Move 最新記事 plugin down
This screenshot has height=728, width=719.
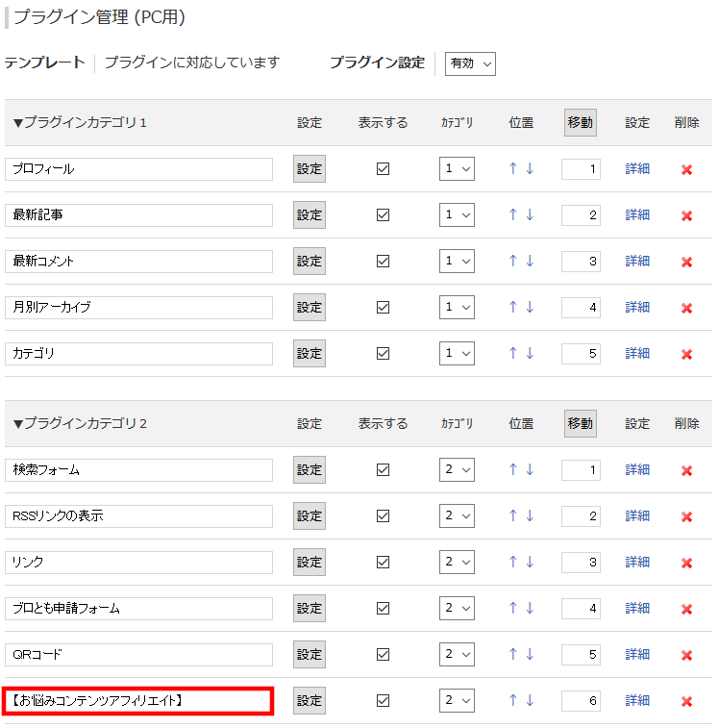[x=530, y=214]
